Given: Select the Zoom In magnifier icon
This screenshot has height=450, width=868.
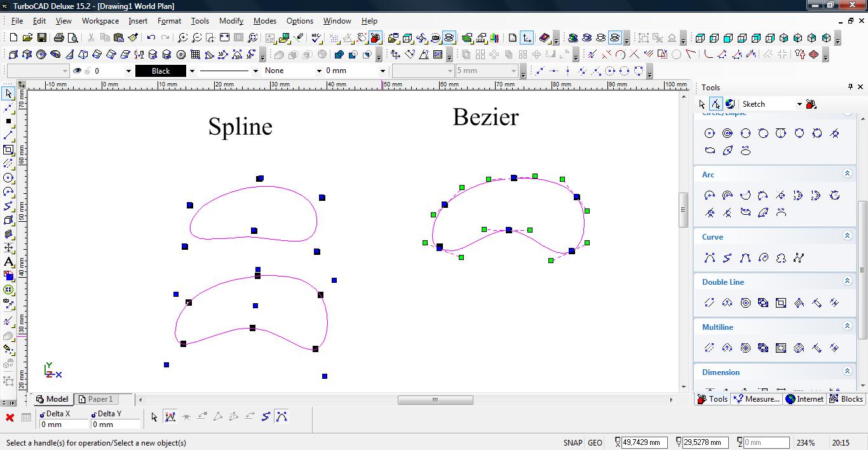Looking at the screenshot, I should tap(182, 38).
